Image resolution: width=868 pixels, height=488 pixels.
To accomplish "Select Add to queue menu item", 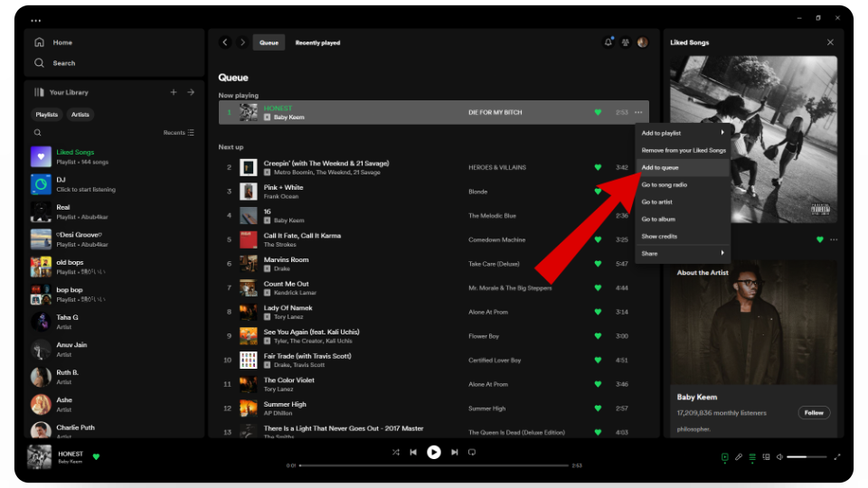I will pos(683,168).
